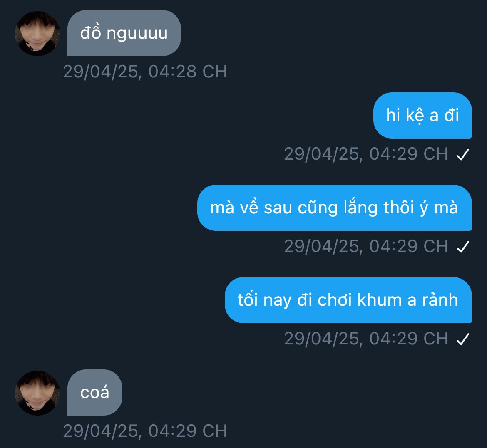Click the checkmark under "mà về sau cũng lắng" message
Screen dimensions: 487x448
pyautogui.click(x=463, y=247)
